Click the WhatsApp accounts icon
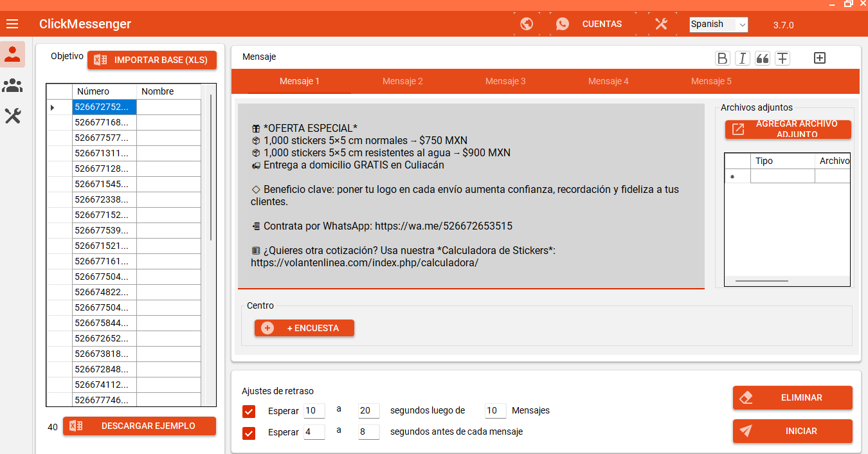 (563, 24)
